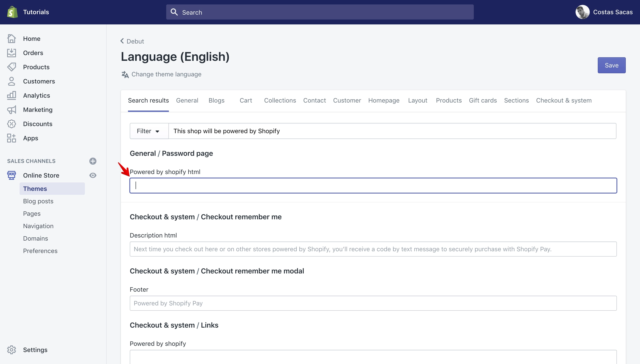This screenshot has height=364, width=640.
Task: Open Costas Sacas account menu
Action: pos(604,12)
